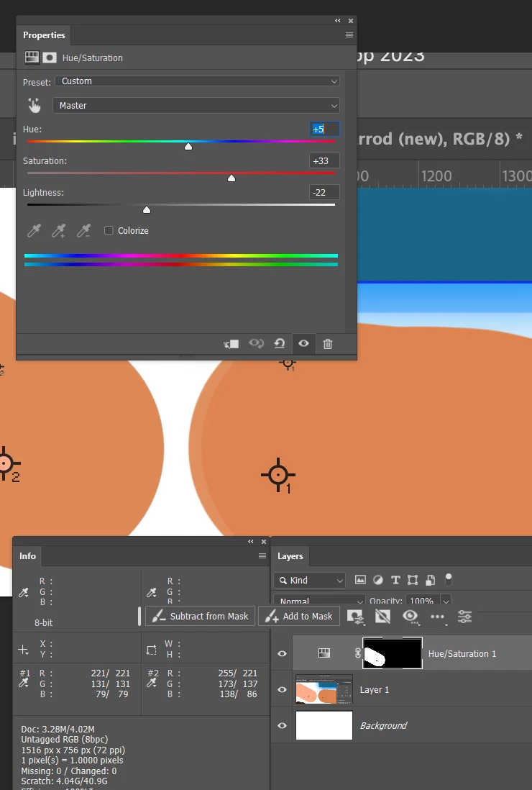Open the contextual bar properties sliders icon
The width and height of the screenshot is (532, 790).
pos(464,616)
